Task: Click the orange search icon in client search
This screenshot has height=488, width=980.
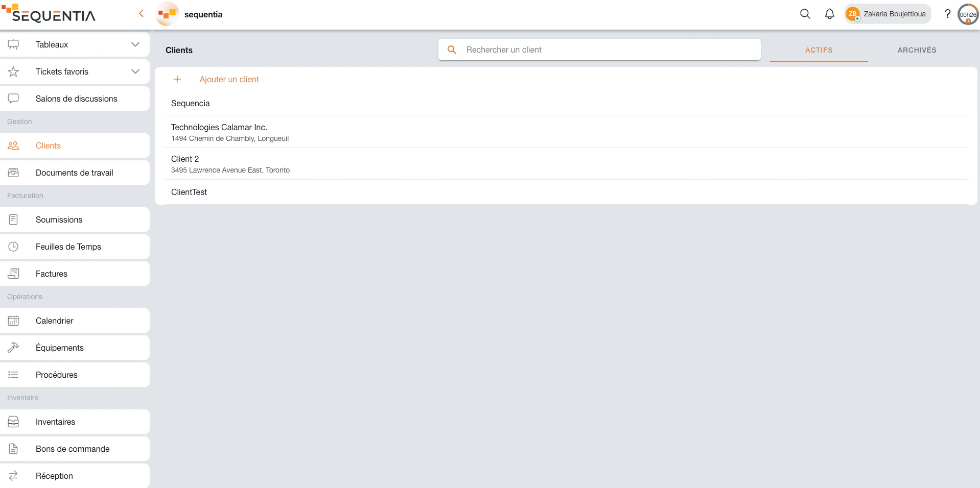Action: click(452, 50)
